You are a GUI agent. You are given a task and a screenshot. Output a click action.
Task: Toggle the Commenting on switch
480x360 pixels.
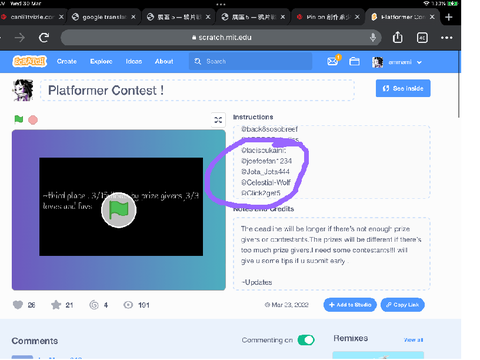pos(306,340)
